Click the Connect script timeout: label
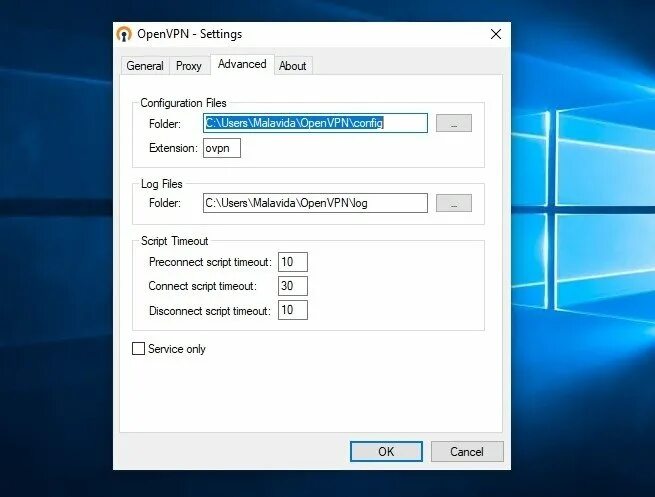This screenshot has height=497, width=655. click(203, 286)
